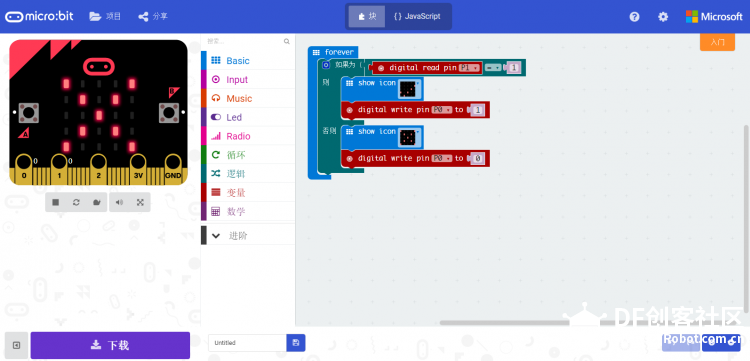Open the 变量 variables category
This screenshot has width=750, height=361.
pos(248,193)
